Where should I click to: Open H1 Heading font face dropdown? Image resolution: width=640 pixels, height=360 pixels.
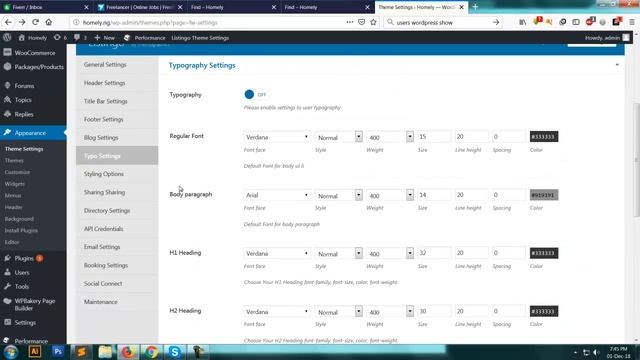277,253
